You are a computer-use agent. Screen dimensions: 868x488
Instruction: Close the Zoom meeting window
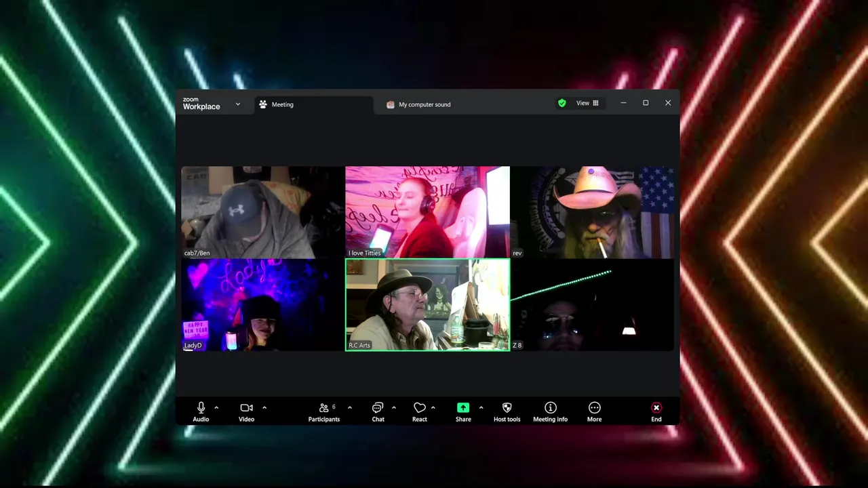[668, 103]
